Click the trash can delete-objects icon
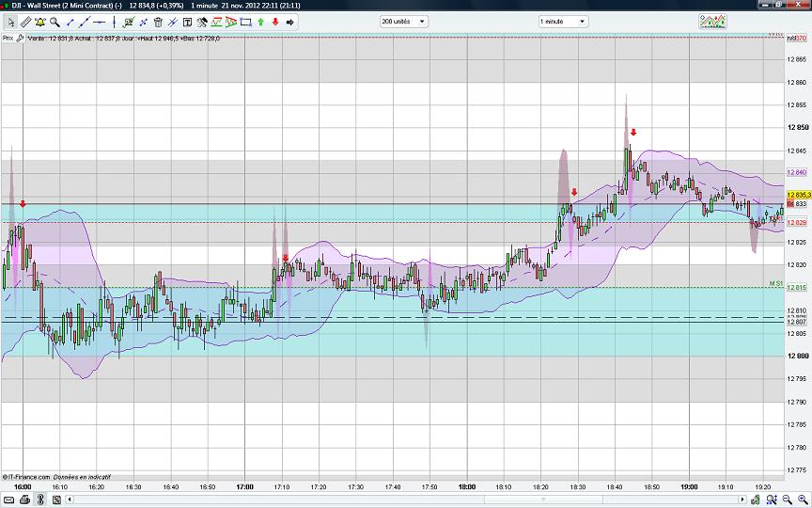 158,22
